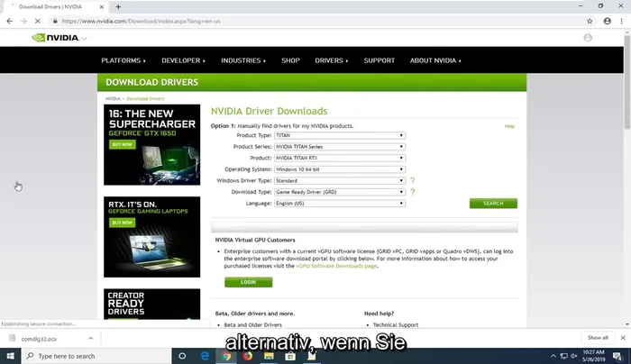The height and width of the screenshot is (364, 631).
Task: Close the downloads bar at the bottom
Action: click(x=620, y=338)
